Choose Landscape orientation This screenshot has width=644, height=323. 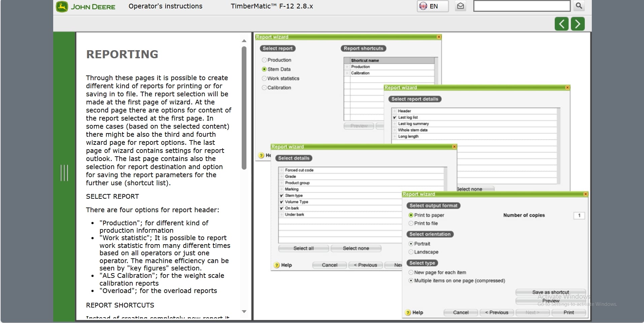click(411, 252)
